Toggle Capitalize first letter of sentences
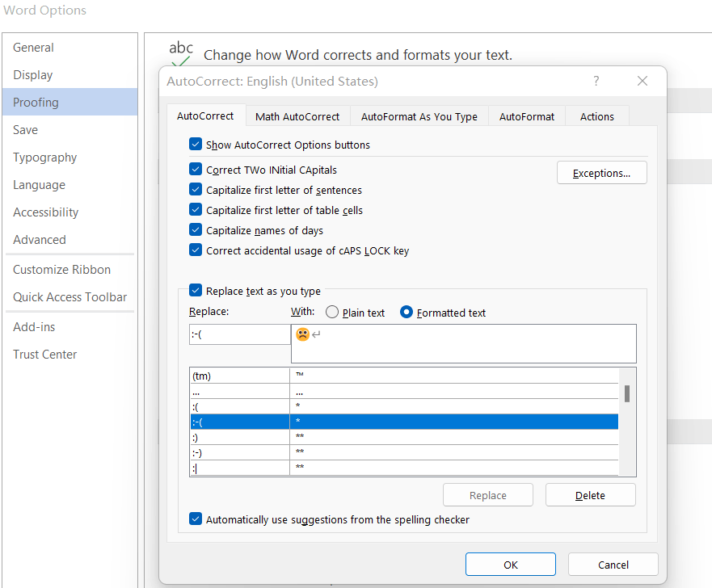Screen dimensions: 712x588 point(196,189)
